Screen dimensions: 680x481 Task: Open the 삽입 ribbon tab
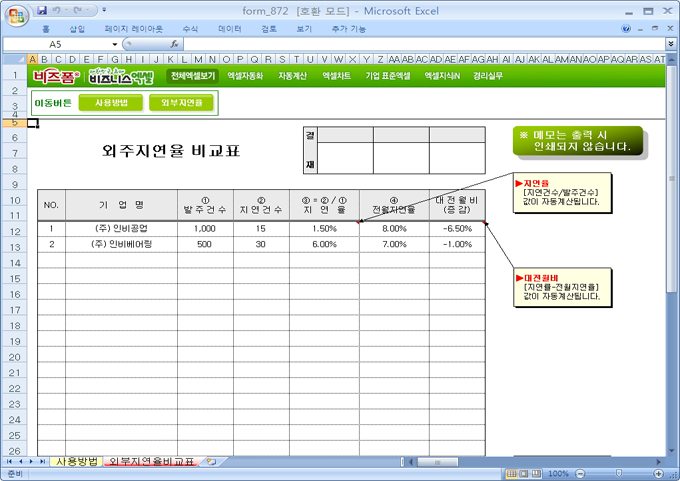point(77,29)
